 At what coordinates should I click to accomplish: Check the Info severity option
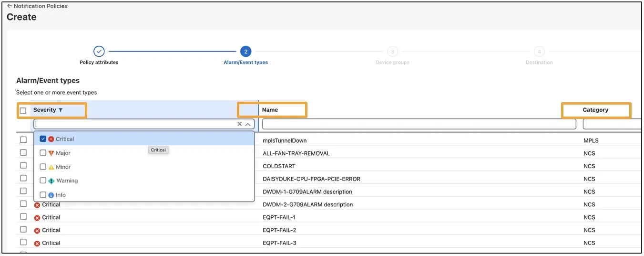tap(43, 195)
